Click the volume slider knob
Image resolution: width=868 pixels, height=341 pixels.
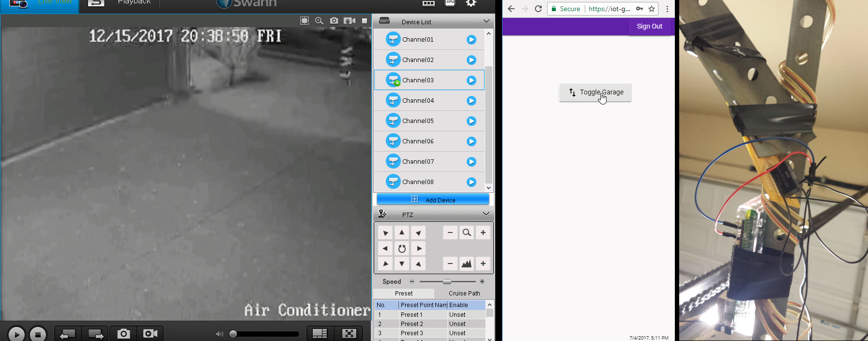(x=233, y=334)
